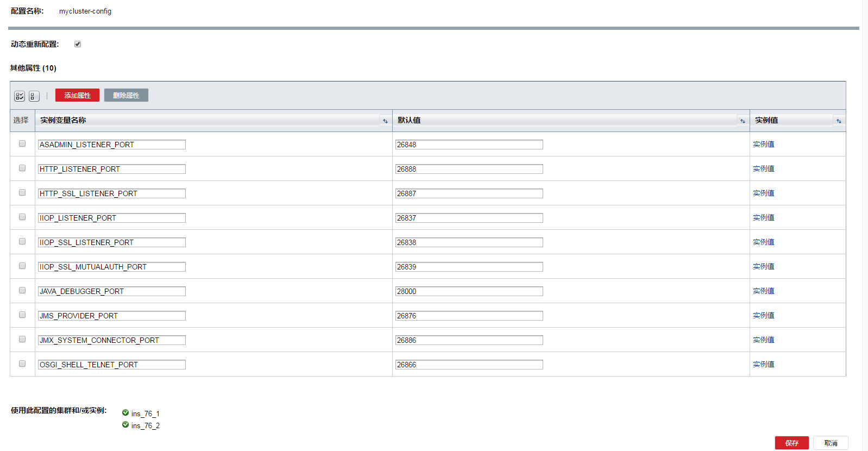868x451 pixels.
Task: Click the select-all rows icon
Action: click(x=20, y=96)
